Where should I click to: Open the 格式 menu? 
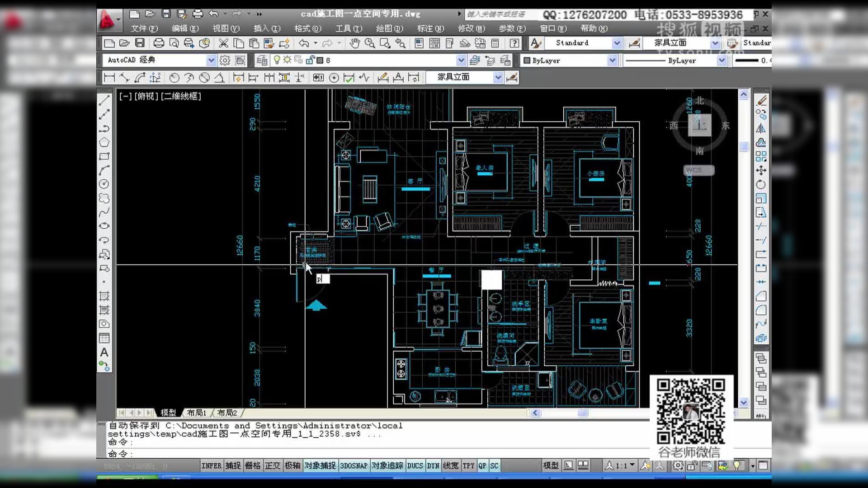click(x=307, y=28)
